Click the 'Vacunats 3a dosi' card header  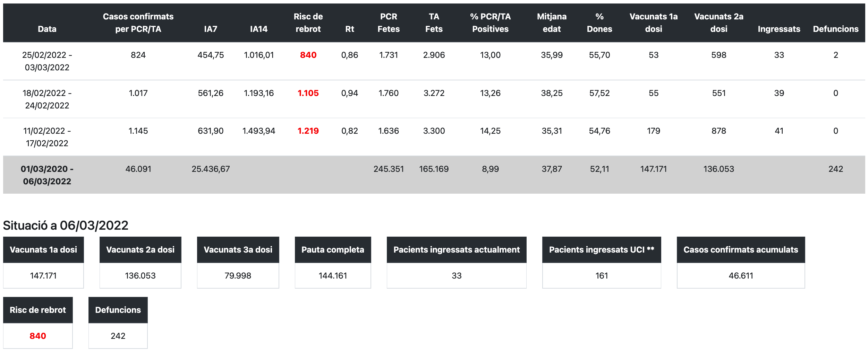click(238, 250)
